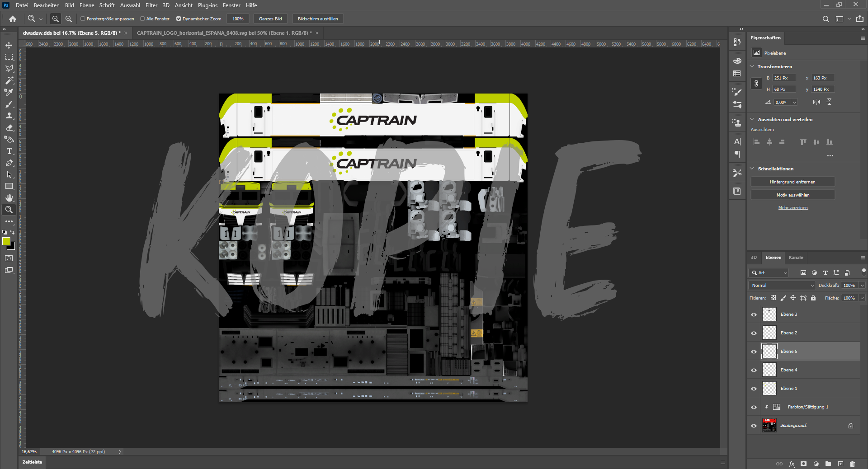Open the blend mode Normal dropdown
The height and width of the screenshot is (469, 868).
(x=782, y=286)
